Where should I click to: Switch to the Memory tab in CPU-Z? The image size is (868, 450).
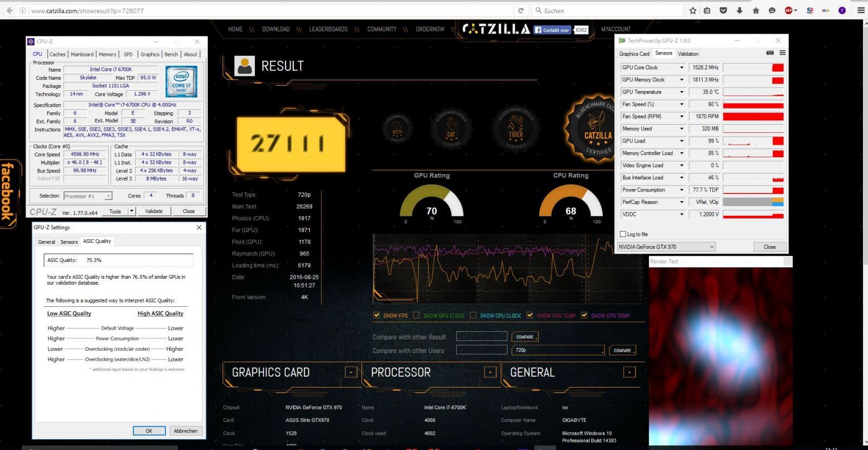tap(107, 54)
